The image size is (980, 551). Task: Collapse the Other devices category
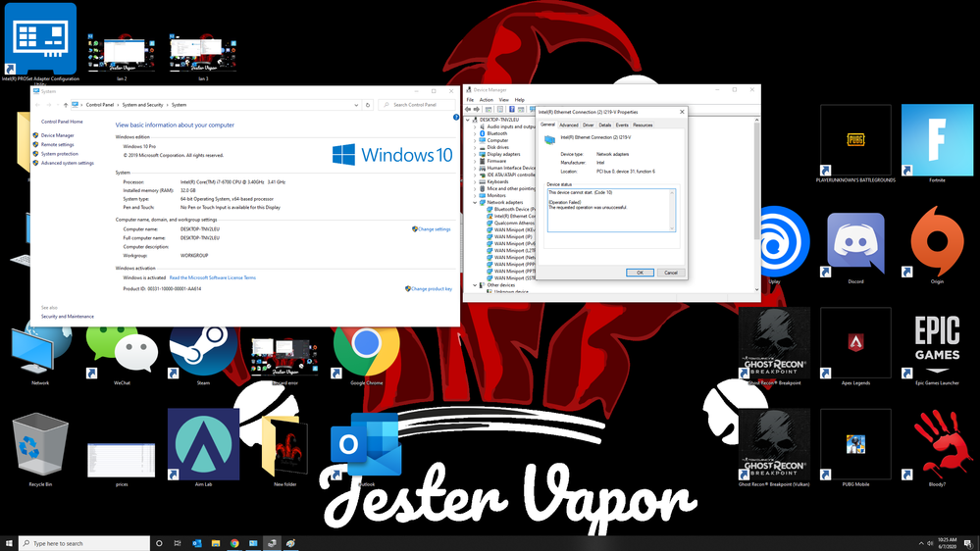tap(475, 285)
